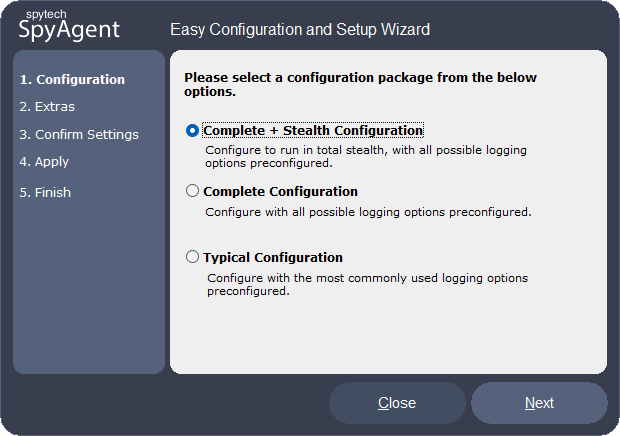620x436 pixels.
Task: Open step 2. Extras in sidebar
Action: point(47,107)
